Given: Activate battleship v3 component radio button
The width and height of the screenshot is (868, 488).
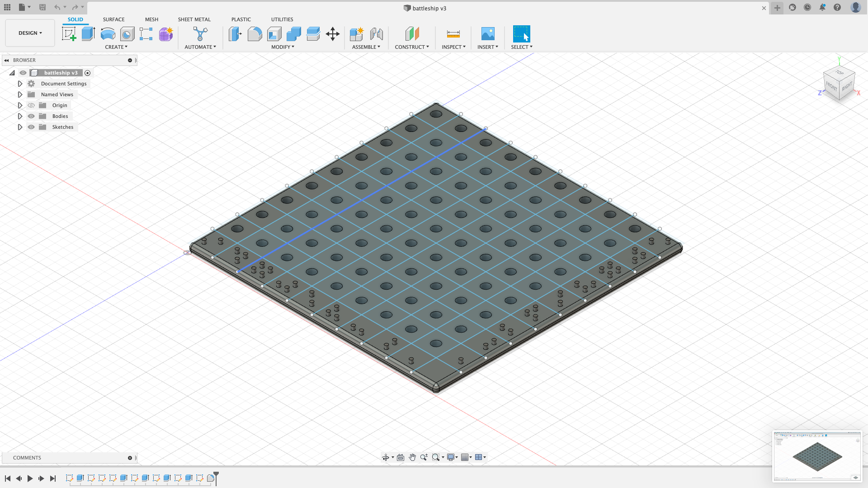Looking at the screenshot, I should [x=88, y=73].
